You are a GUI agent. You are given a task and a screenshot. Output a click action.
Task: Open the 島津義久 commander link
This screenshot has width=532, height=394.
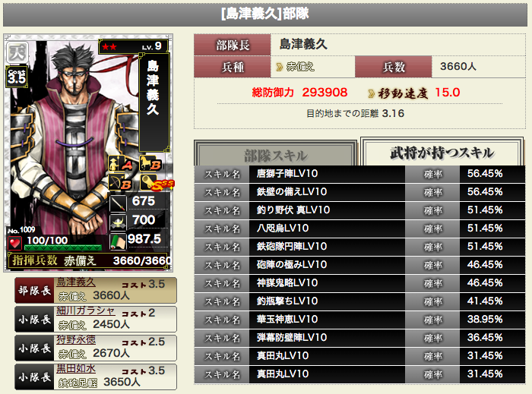point(76,282)
